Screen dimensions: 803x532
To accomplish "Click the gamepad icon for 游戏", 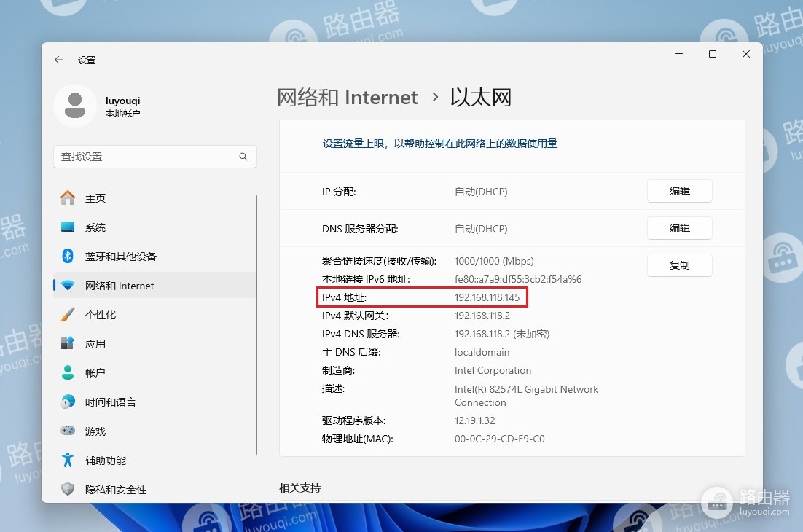I will [x=68, y=431].
